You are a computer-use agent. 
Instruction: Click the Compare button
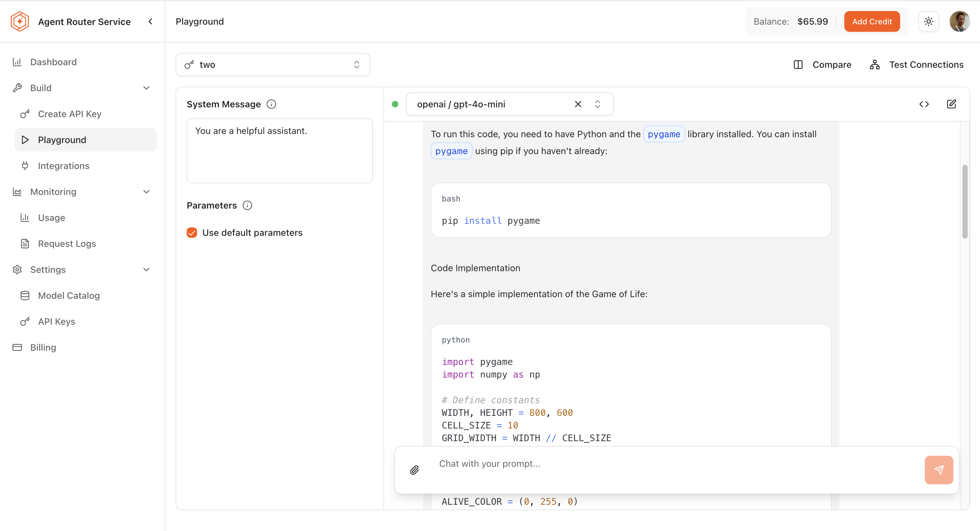[x=822, y=65]
